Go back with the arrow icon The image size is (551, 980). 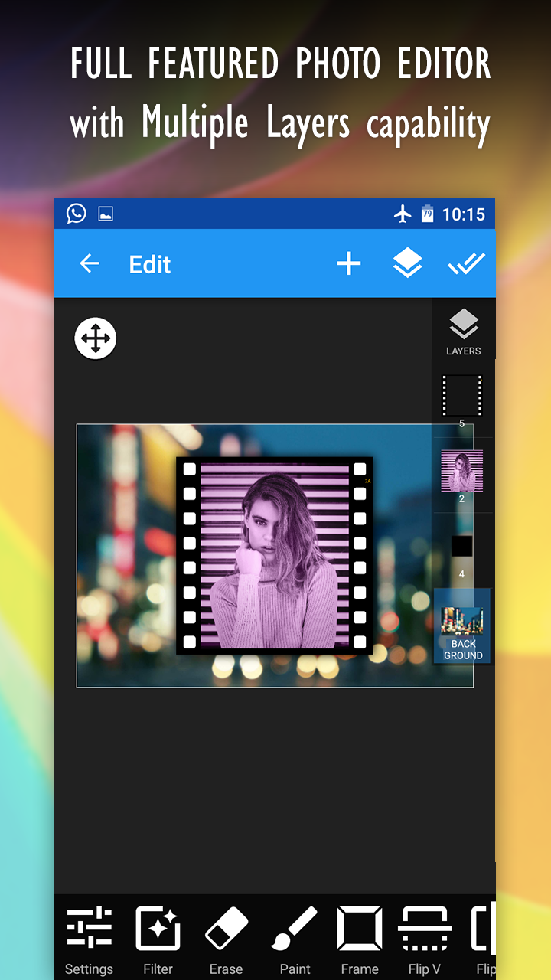tap(90, 264)
